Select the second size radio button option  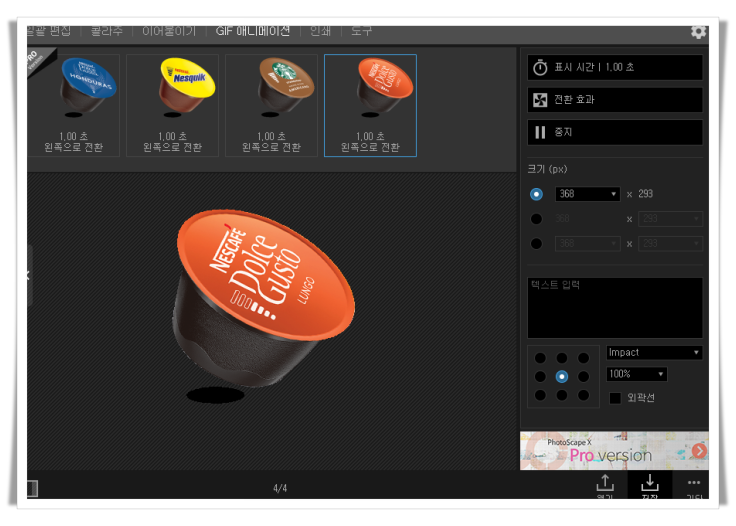536,219
